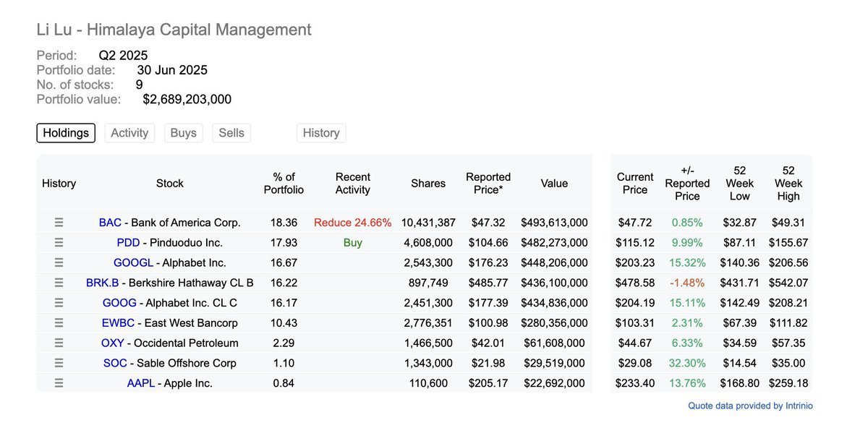Screen dimensions: 868x428
Task: Open history icon for AAPL row
Action: 59,383
